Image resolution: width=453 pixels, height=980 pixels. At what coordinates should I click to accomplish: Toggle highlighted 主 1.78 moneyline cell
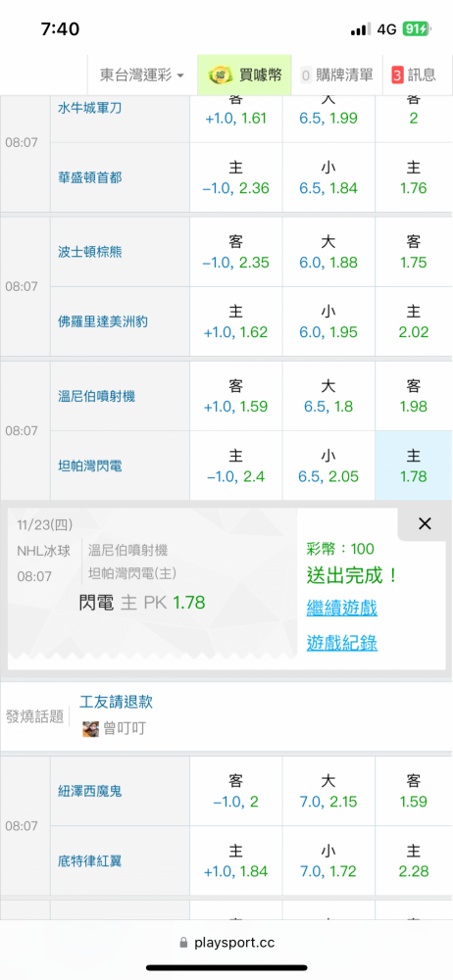pos(414,465)
